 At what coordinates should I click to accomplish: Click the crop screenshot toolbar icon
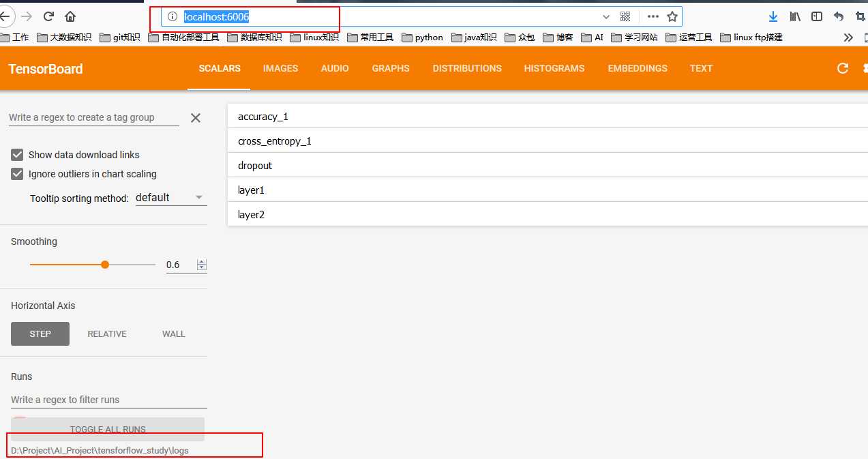[x=860, y=16]
